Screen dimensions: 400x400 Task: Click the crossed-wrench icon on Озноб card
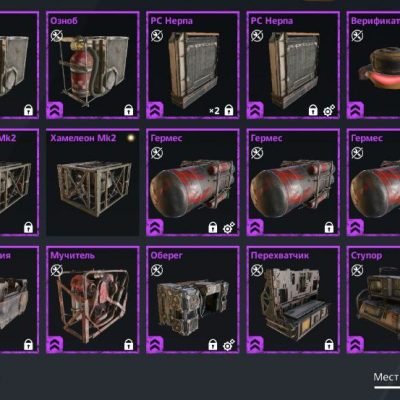point(57,36)
